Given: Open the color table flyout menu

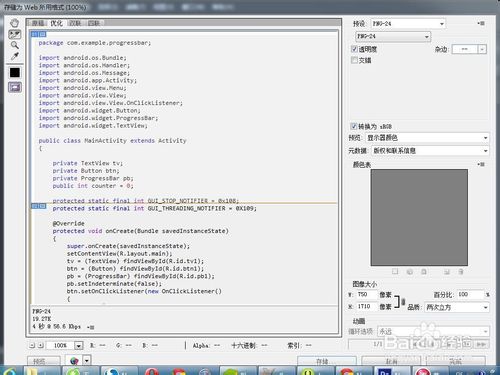Looking at the screenshot, I should [x=481, y=164].
